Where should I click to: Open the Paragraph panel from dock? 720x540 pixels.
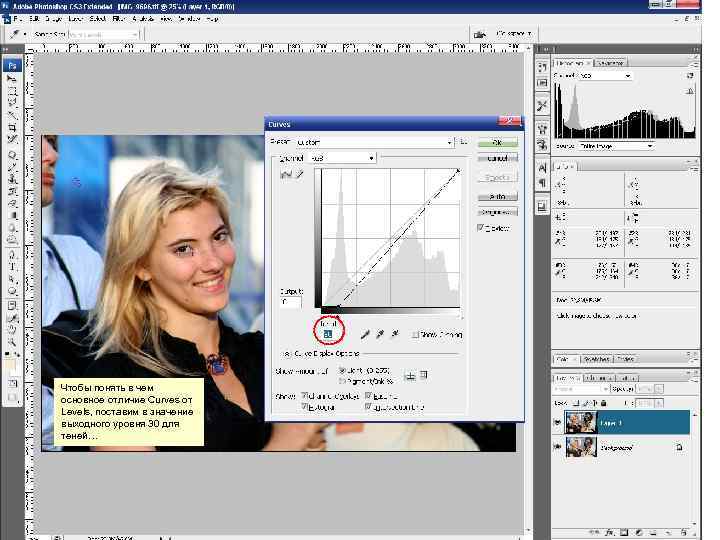point(542,183)
